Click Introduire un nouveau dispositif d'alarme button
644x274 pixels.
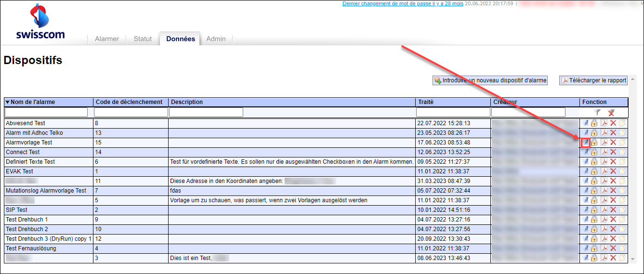click(x=490, y=80)
